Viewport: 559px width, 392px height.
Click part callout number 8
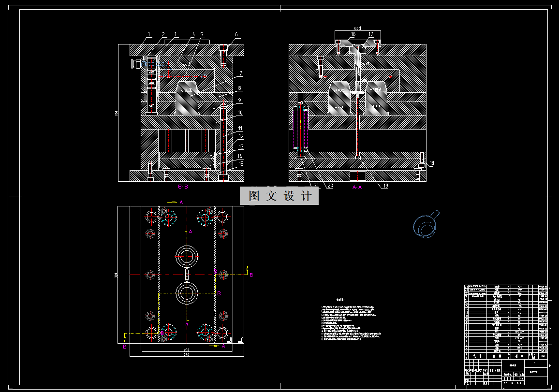239,88
